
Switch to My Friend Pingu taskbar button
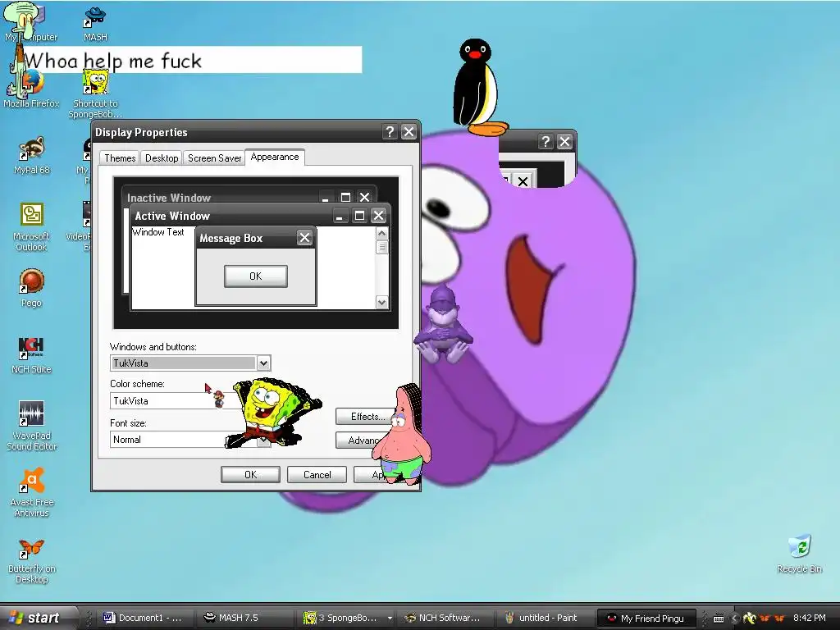(x=646, y=618)
